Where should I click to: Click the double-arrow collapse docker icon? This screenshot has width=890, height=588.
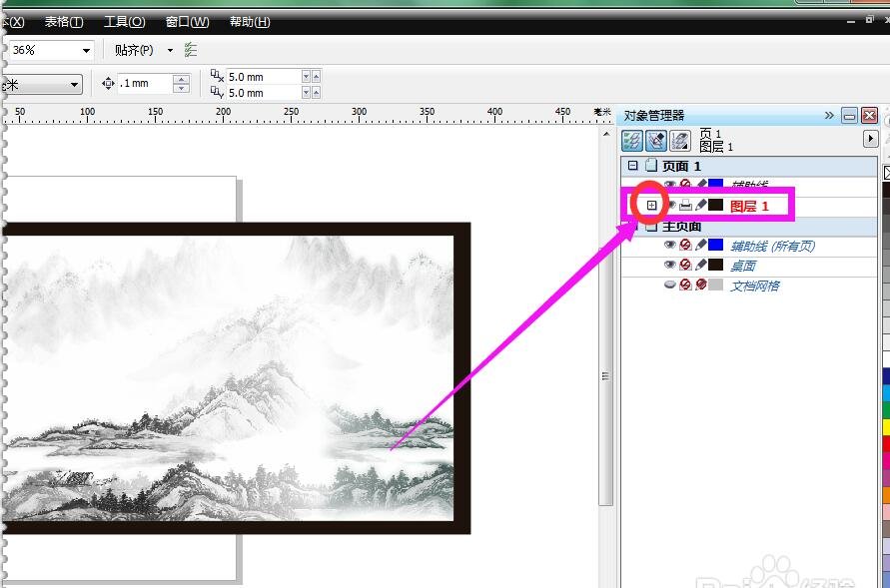(x=829, y=116)
